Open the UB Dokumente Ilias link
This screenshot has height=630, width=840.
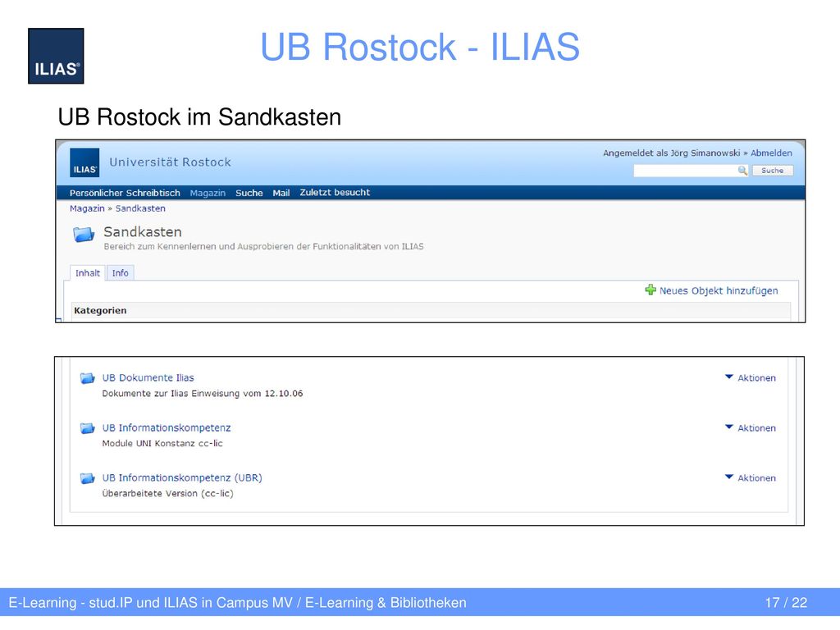[x=148, y=377]
